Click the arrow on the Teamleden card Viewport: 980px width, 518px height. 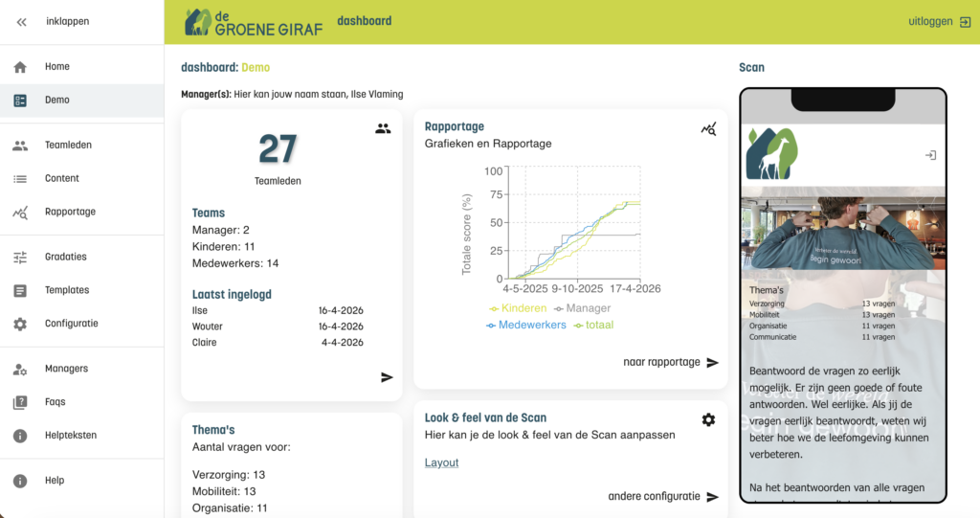(x=387, y=377)
